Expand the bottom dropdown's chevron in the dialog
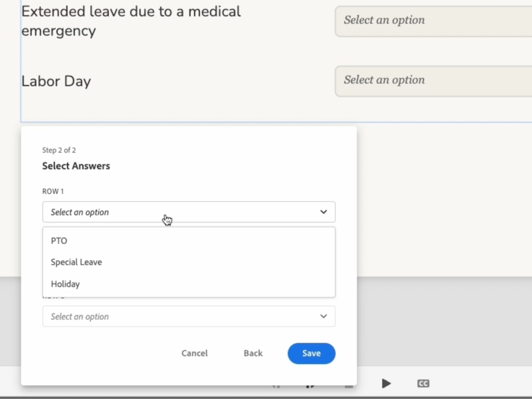 click(x=323, y=316)
